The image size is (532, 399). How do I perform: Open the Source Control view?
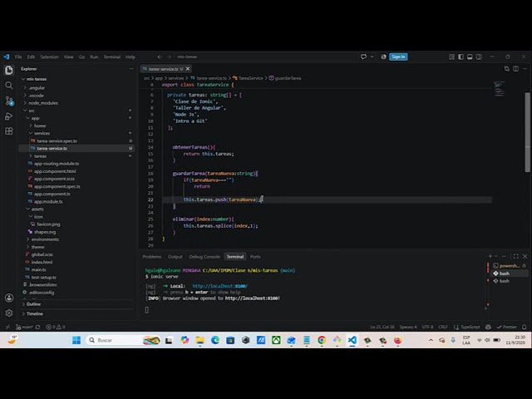(9, 101)
